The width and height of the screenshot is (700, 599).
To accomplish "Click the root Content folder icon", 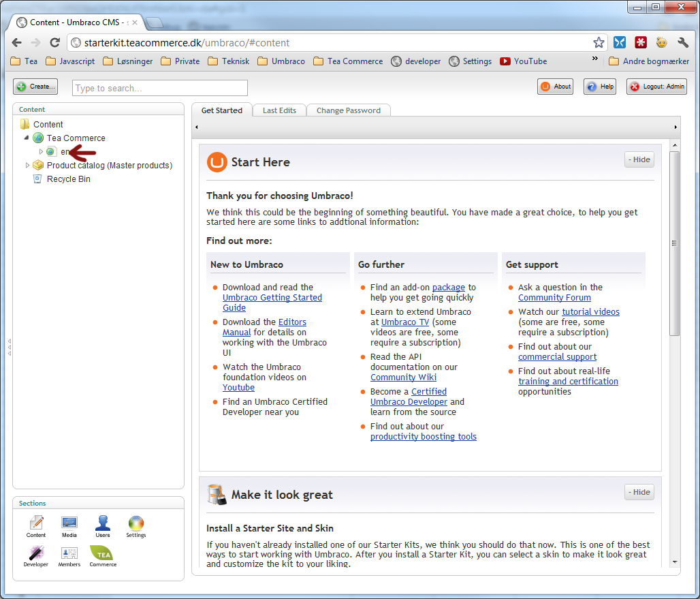I will tap(25, 124).
